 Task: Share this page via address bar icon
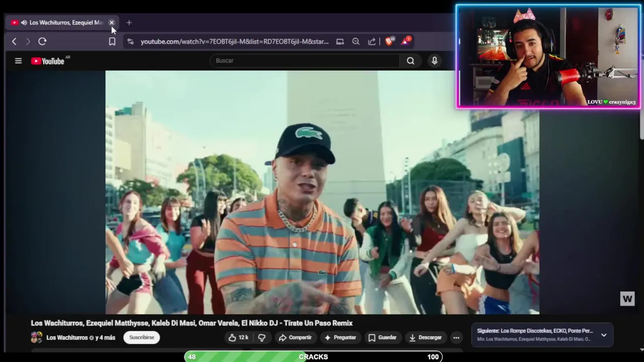372,42
